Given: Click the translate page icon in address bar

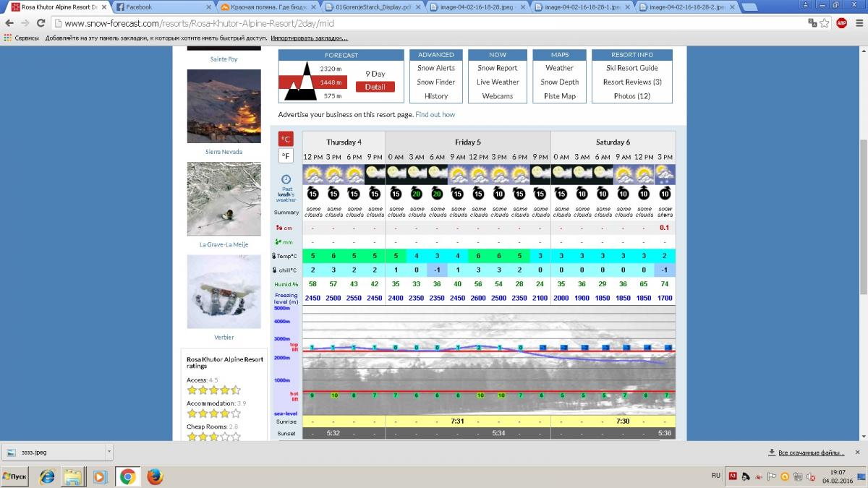Looking at the screenshot, I should (812, 23).
